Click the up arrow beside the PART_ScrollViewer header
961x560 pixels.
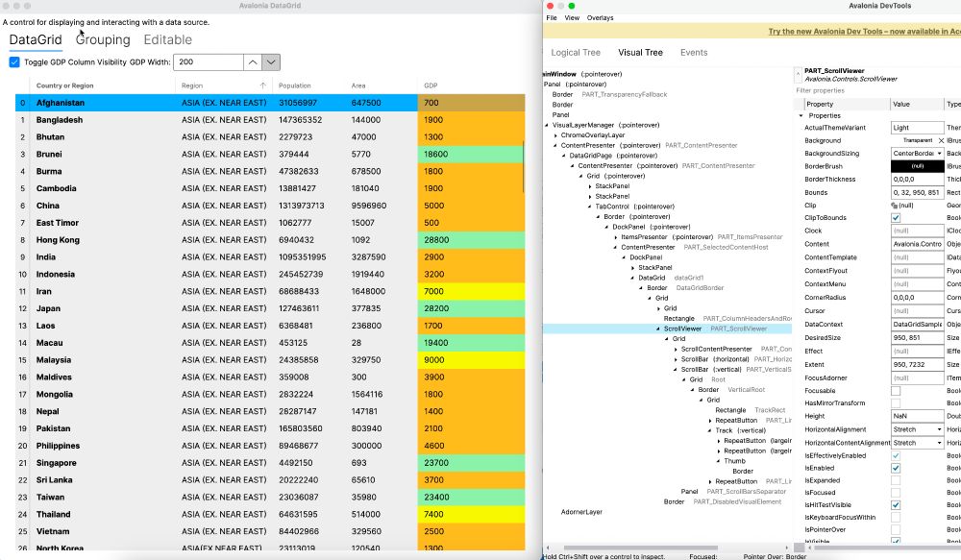[798, 75]
